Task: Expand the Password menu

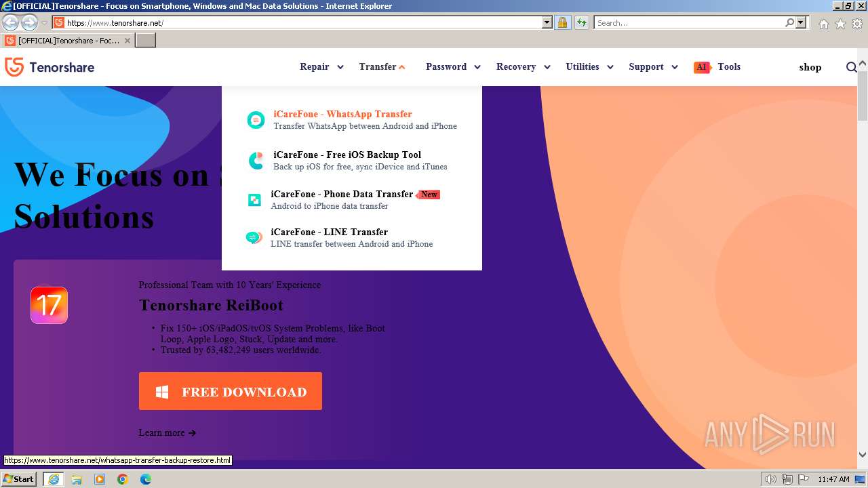Action: [x=453, y=67]
